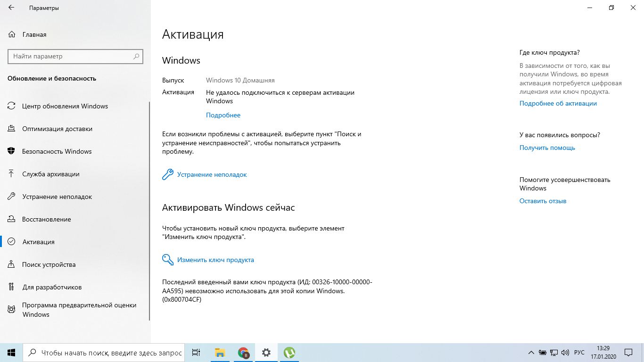Screen dimensions: 644x362
Task: Click the taskbar search box
Action: click(x=104, y=353)
